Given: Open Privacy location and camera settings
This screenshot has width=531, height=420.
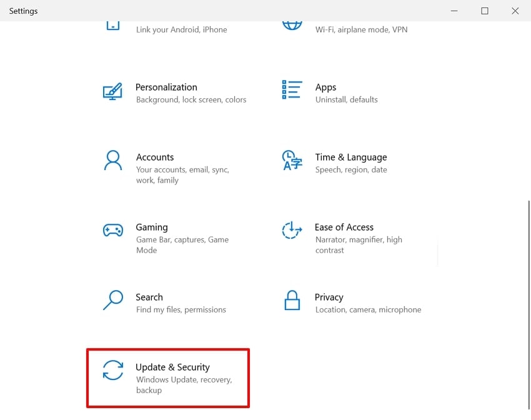Looking at the screenshot, I should pos(356,302).
